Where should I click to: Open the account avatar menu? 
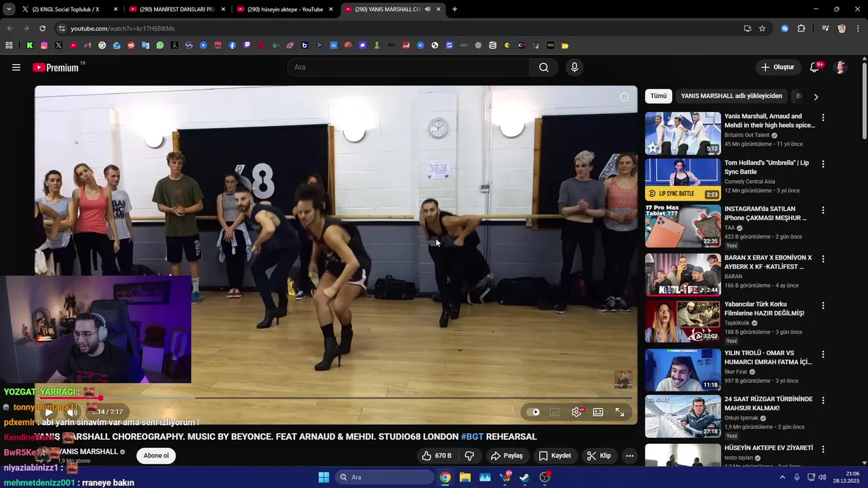(x=841, y=67)
